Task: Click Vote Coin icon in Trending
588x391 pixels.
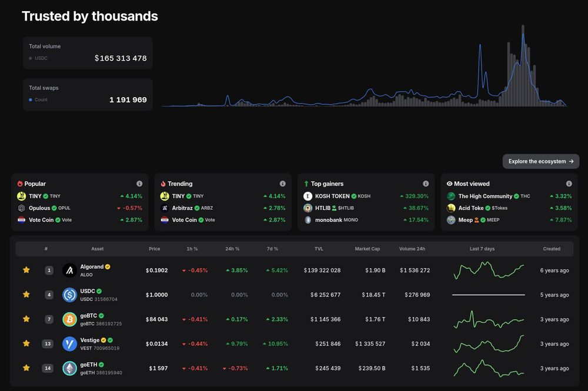Action: click(x=165, y=220)
